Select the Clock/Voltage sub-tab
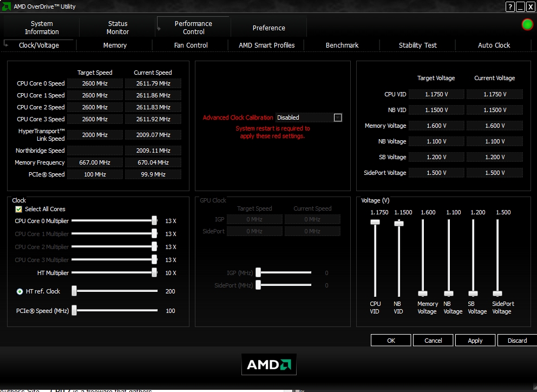This screenshot has height=392, width=537. [x=38, y=45]
